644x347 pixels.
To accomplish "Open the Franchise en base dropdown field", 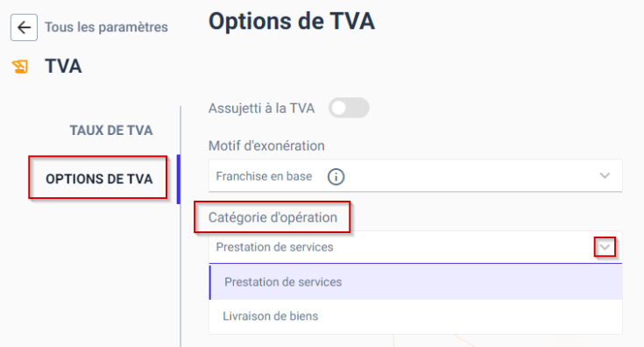I will coord(415,176).
